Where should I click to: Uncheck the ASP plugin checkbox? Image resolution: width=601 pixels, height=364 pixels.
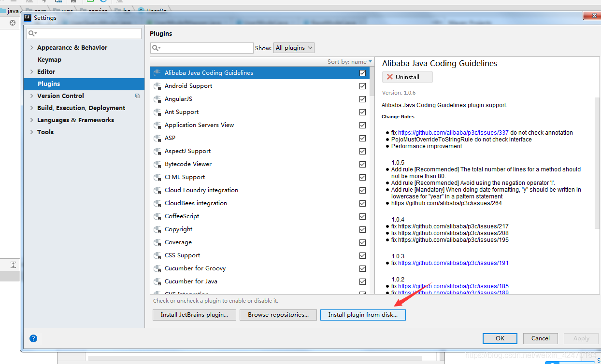[x=362, y=138]
